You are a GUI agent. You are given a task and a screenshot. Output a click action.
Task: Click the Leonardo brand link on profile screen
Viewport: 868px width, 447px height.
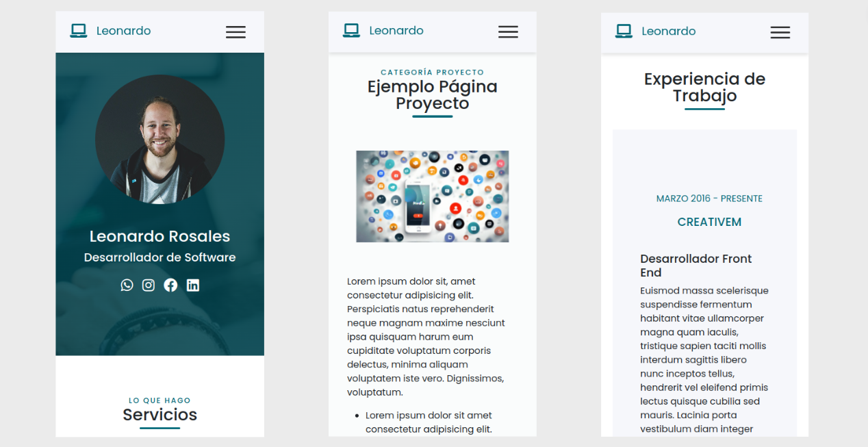[123, 31]
